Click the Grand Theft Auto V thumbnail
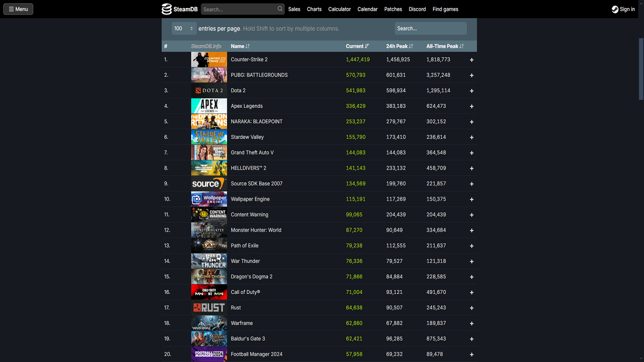Viewport: 644px width, 362px height. tap(209, 153)
